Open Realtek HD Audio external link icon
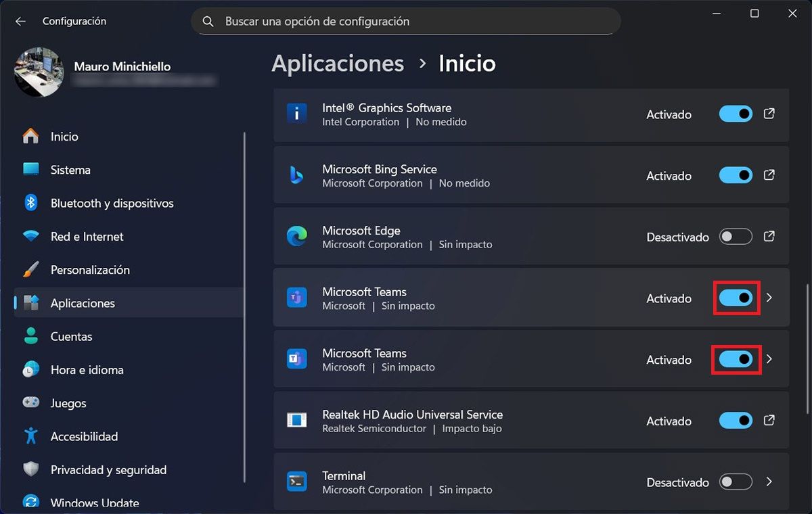This screenshot has width=812, height=514. pyautogui.click(x=769, y=421)
